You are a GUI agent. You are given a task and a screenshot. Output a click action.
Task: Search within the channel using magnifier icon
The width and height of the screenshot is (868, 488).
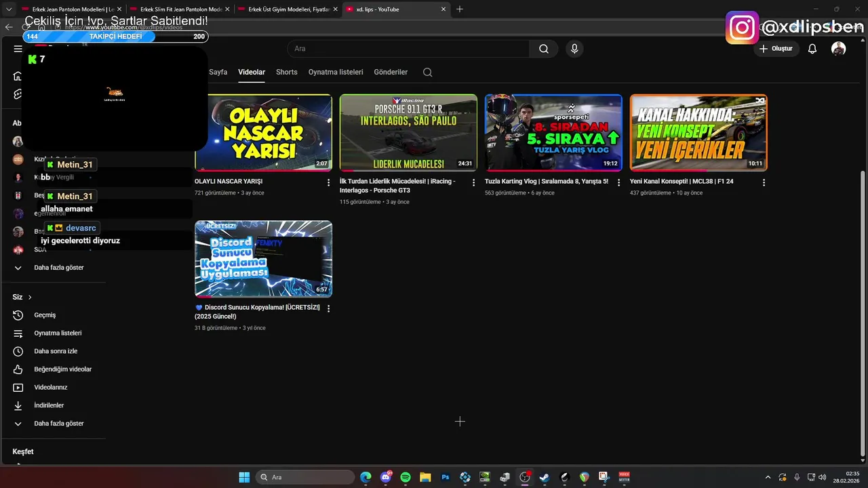click(427, 72)
